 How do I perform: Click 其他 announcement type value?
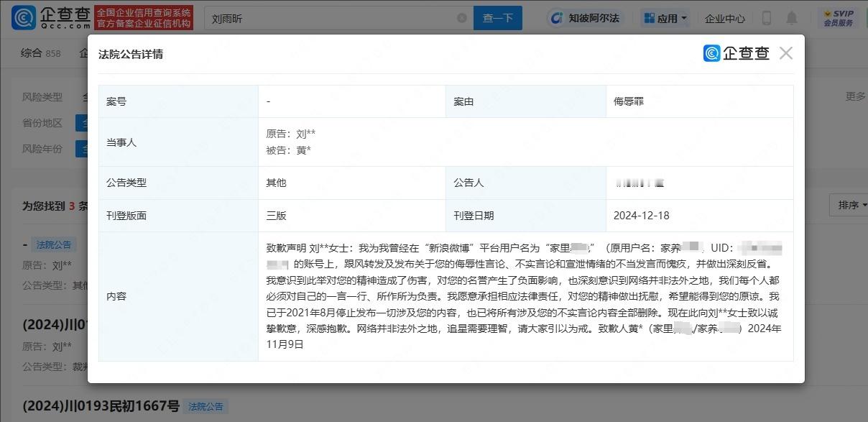[x=276, y=183]
